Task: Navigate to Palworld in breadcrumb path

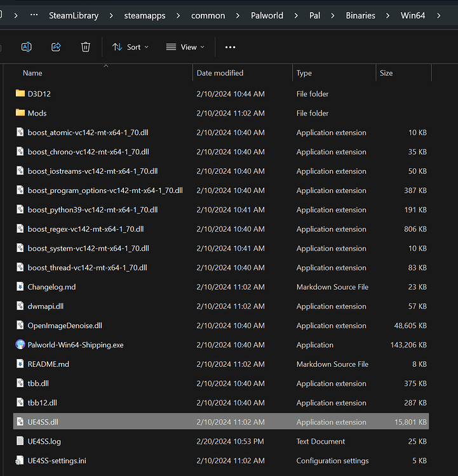Action: pyautogui.click(x=268, y=15)
